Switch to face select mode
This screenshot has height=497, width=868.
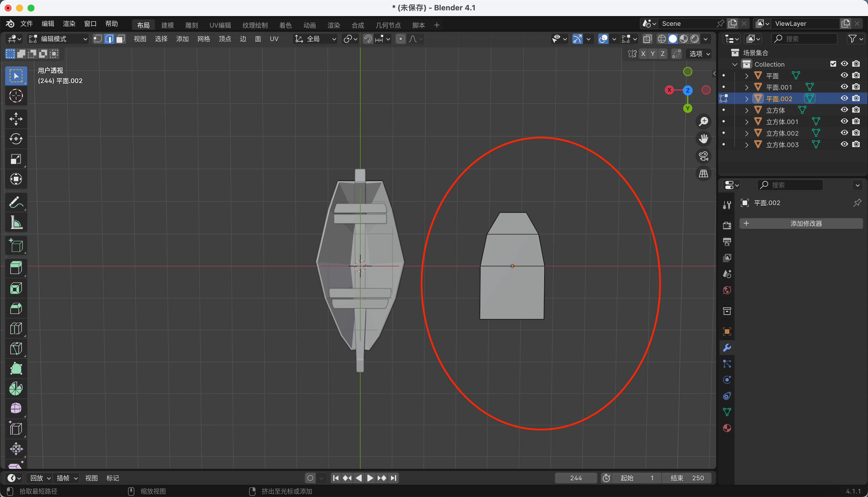[120, 39]
